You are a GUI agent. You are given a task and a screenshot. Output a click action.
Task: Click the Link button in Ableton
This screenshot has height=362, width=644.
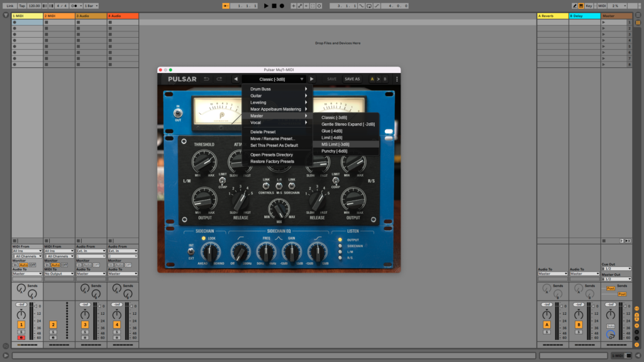(x=10, y=6)
